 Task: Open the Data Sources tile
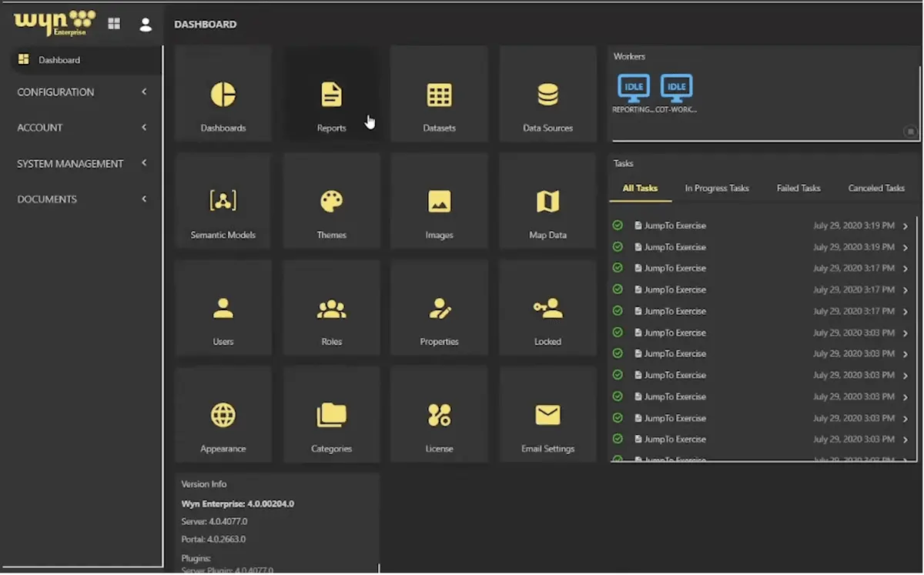(547, 94)
